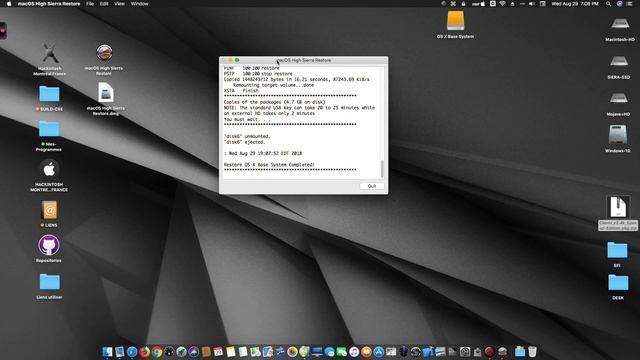The width and height of the screenshot is (640, 360).
Task: Launch Firefox from the Dock
Action: click(144, 351)
